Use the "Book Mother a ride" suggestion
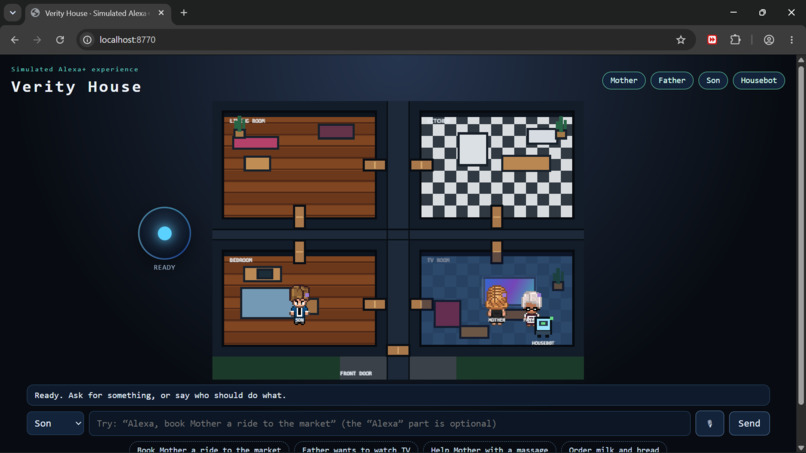The width and height of the screenshot is (806, 453). coord(209,448)
